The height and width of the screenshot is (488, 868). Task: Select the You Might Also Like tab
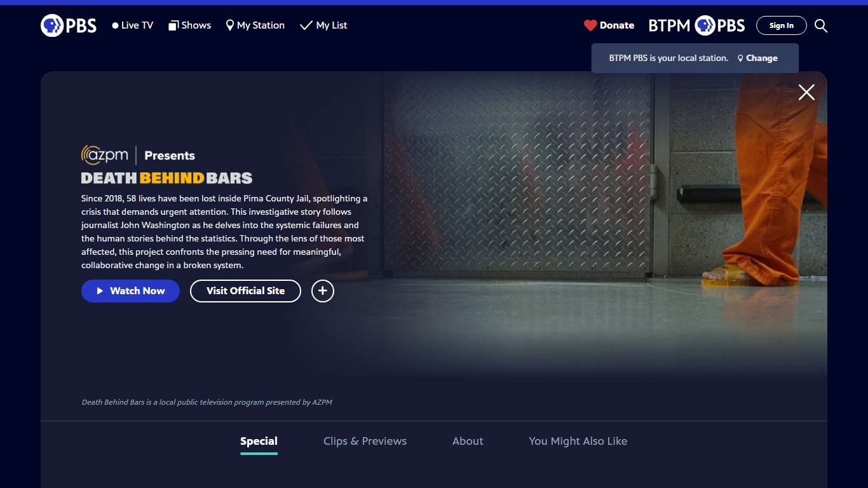[578, 441]
